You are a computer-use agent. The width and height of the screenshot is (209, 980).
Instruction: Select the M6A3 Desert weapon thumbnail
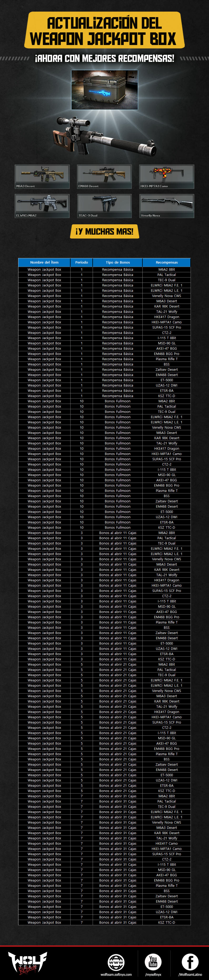click(x=42, y=176)
